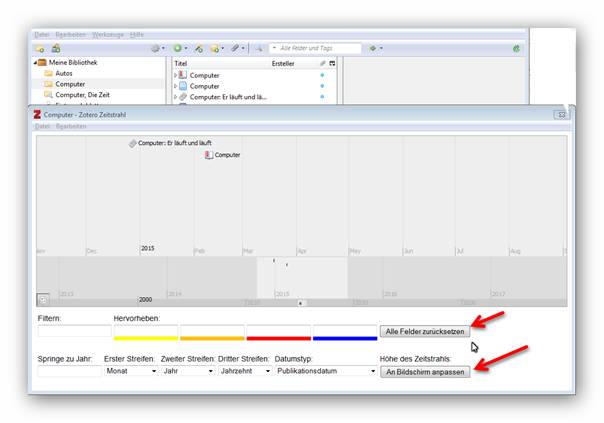
Task: Open the Datumstyp dropdown set to Publikationsdatum
Action: pyautogui.click(x=326, y=371)
